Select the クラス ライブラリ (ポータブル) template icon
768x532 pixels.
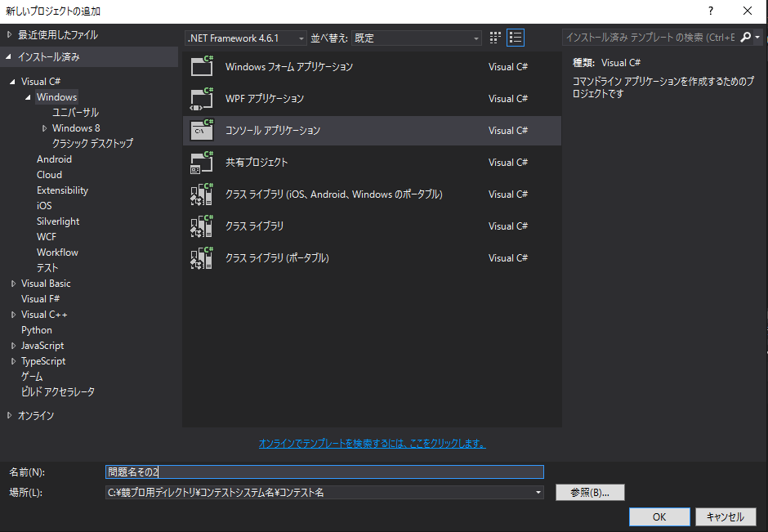[202, 257]
